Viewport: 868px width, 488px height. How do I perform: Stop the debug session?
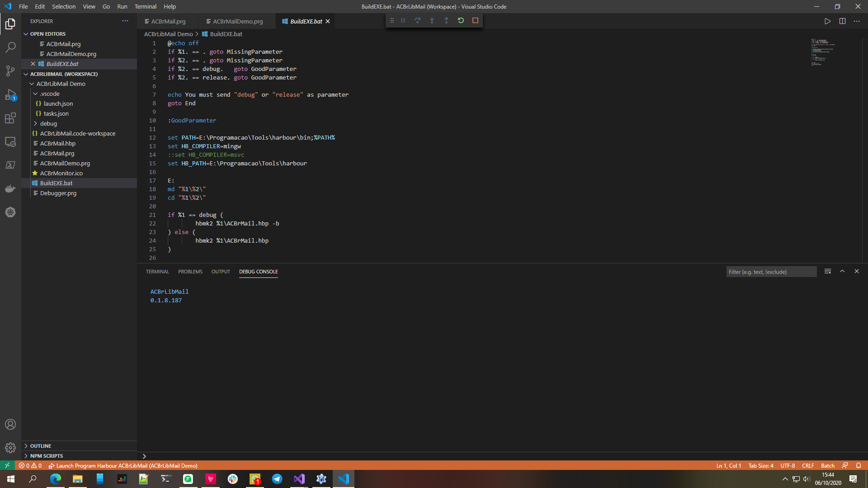[475, 20]
